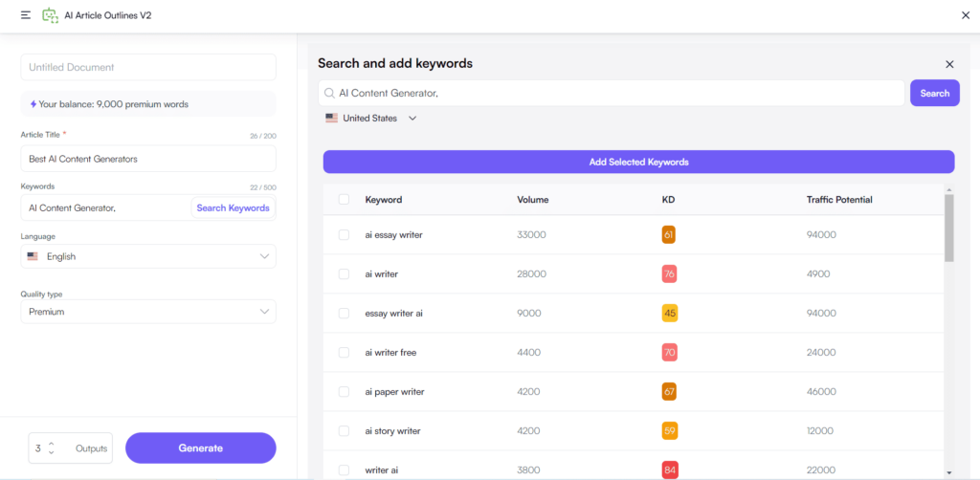This screenshot has width=980, height=480.
Task: Click the Traffic Potential column header
Action: point(839,200)
